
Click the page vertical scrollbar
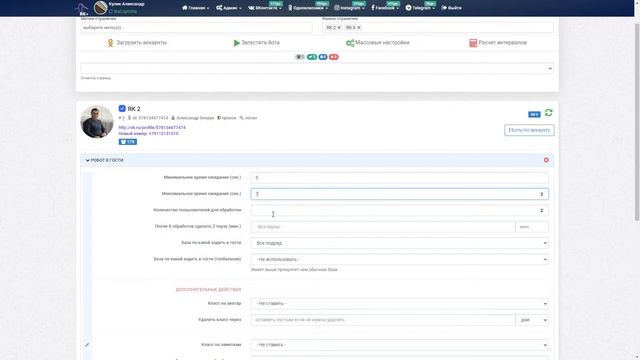click(x=637, y=122)
